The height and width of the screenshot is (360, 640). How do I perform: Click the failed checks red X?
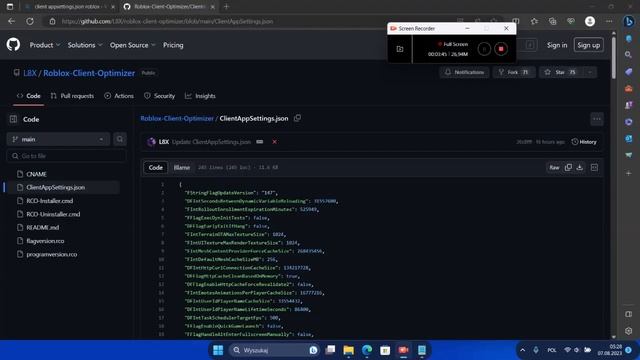(x=274, y=142)
